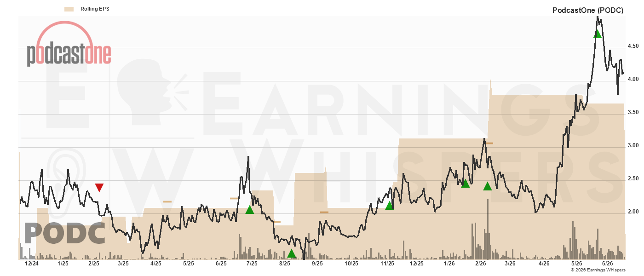Screen dimensions: 644x276
Task: Click the 3/26 date label
Action: pos(510,264)
